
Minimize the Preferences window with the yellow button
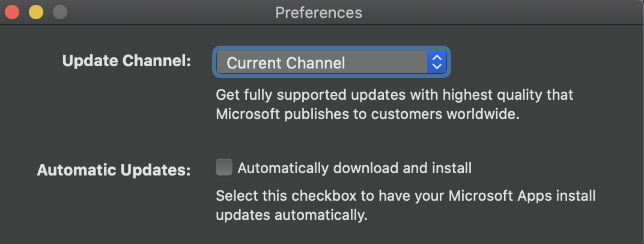click(x=36, y=12)
